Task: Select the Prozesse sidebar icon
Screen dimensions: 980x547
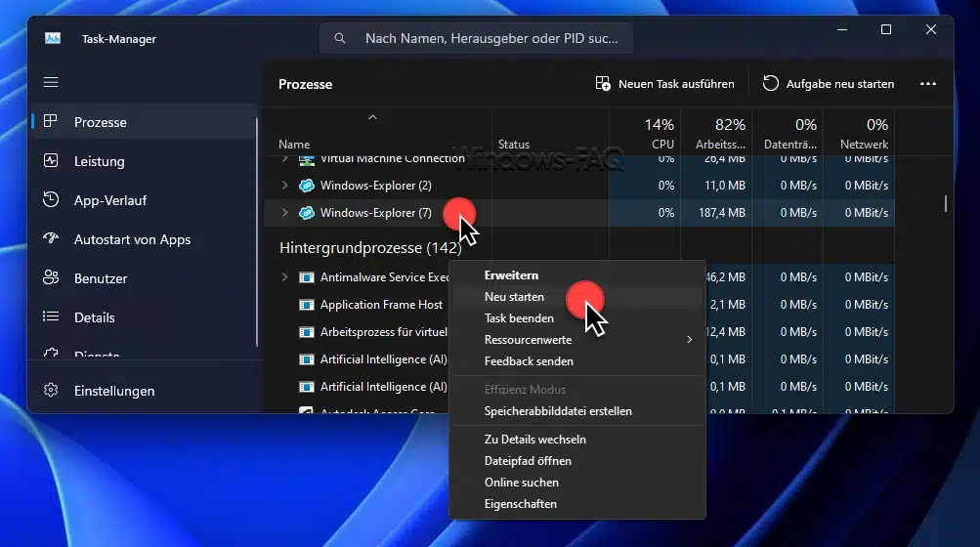Action: click(x=51, y=121)
